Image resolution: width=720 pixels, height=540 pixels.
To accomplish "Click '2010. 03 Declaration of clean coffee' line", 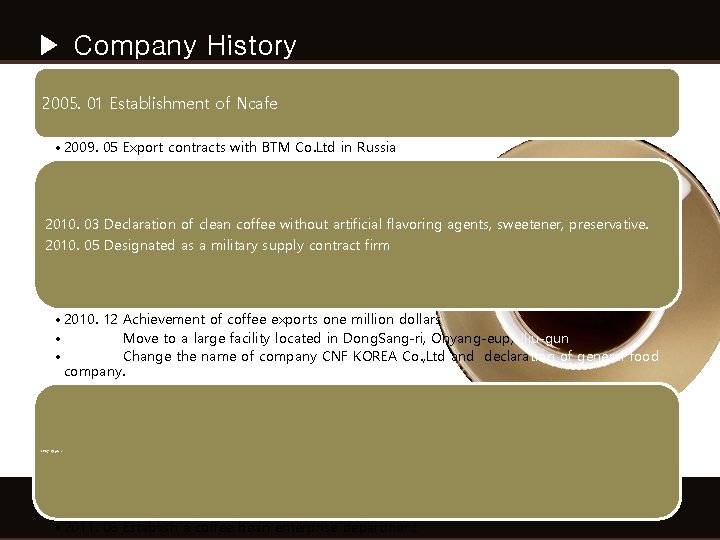I will (347, 225).
